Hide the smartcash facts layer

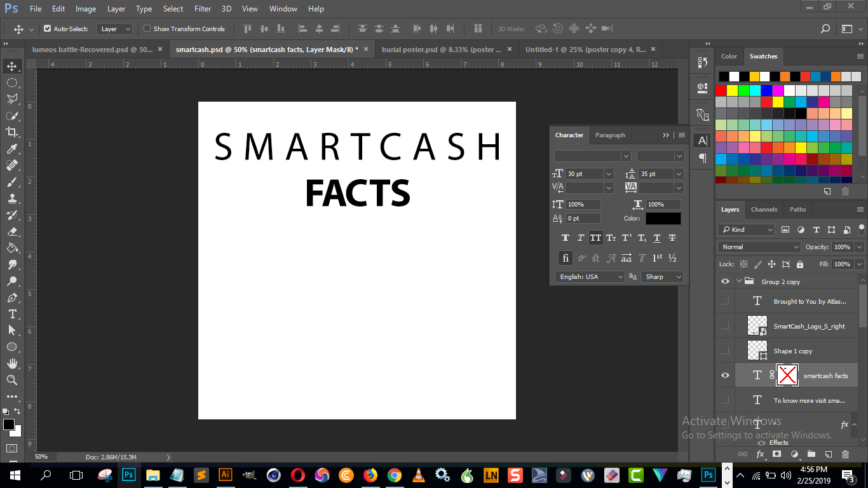725,376
